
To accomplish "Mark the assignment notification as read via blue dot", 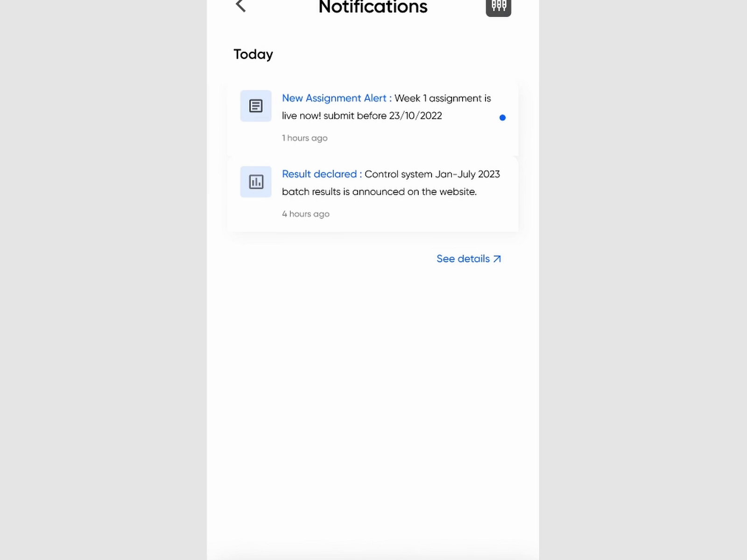I will click(502, 118).
